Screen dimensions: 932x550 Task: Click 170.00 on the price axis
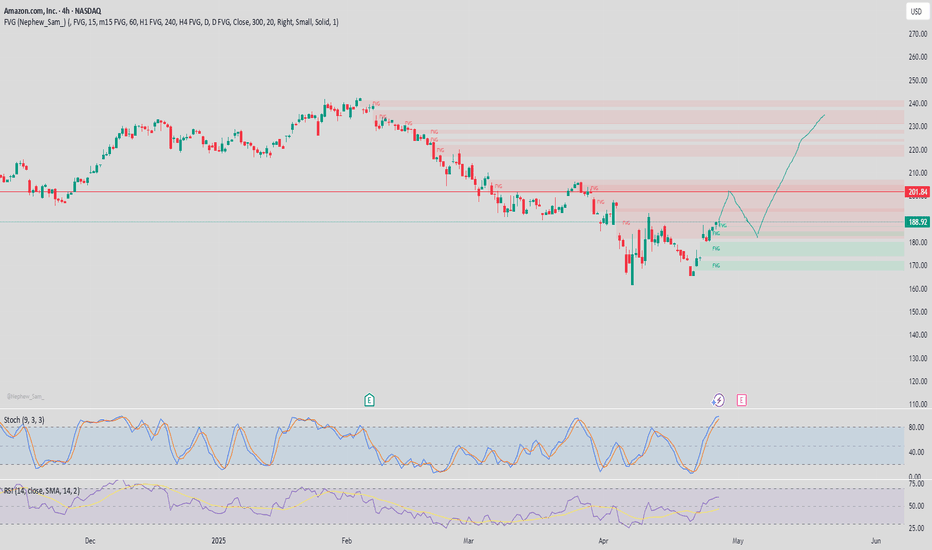tap(918, 266)
